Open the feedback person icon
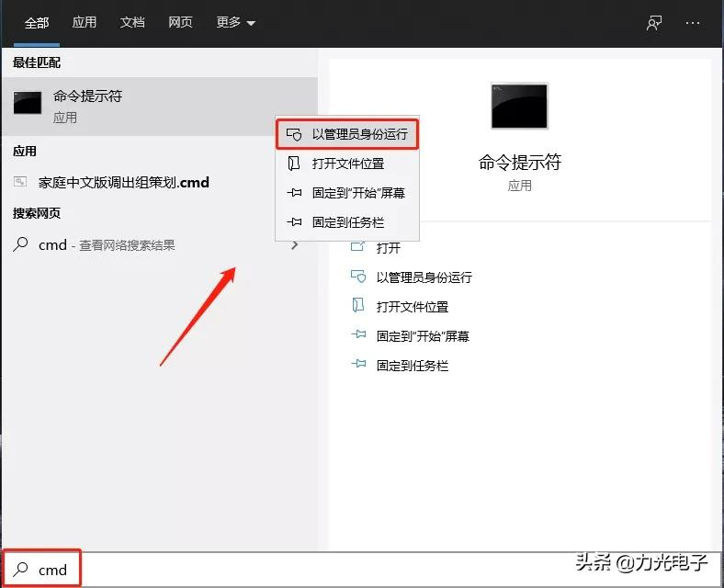The width and height of the screenshot is (724, 588). point(654,23)
